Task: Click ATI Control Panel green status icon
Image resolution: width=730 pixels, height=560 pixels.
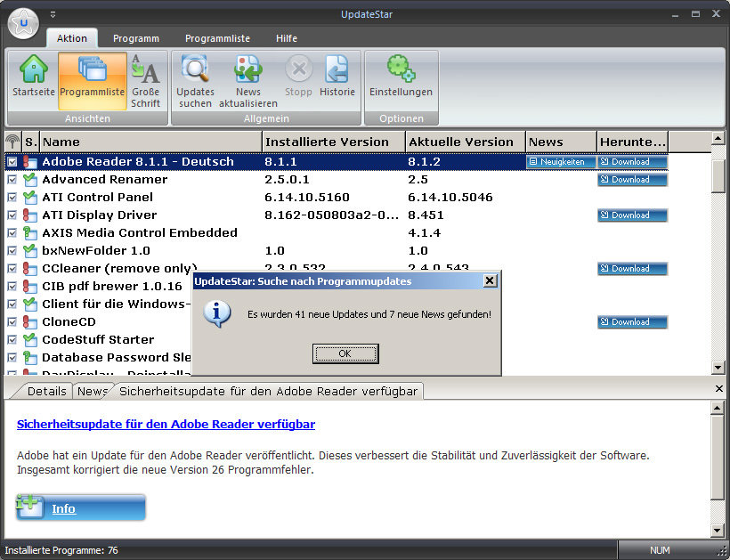Action: coord(29,197)
